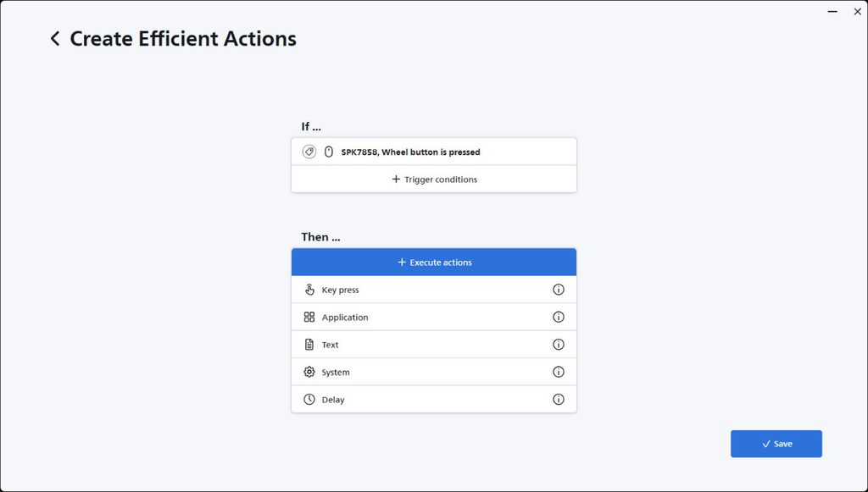
Task: Click the Execute actions header button
Action: [434, 262]
